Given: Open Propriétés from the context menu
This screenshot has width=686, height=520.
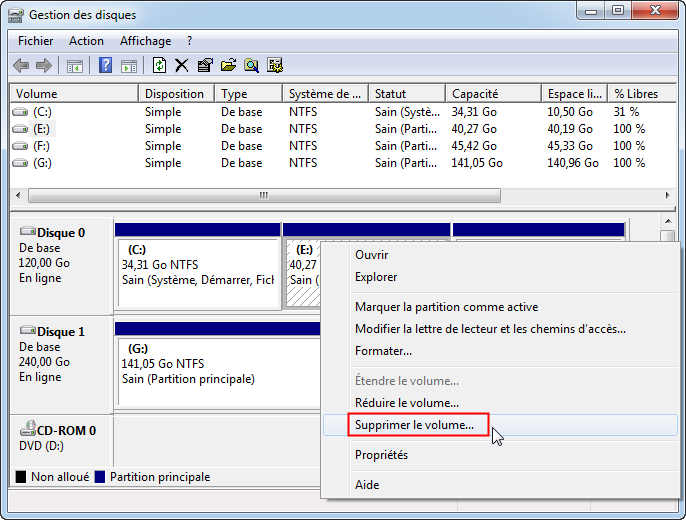Looking at the screenshot, I should pos(500,455).
